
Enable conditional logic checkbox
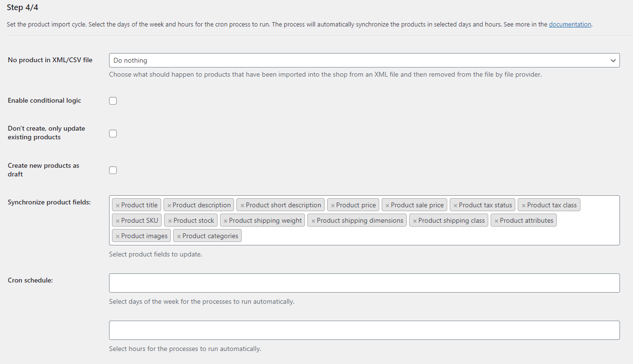click(113, 101)
